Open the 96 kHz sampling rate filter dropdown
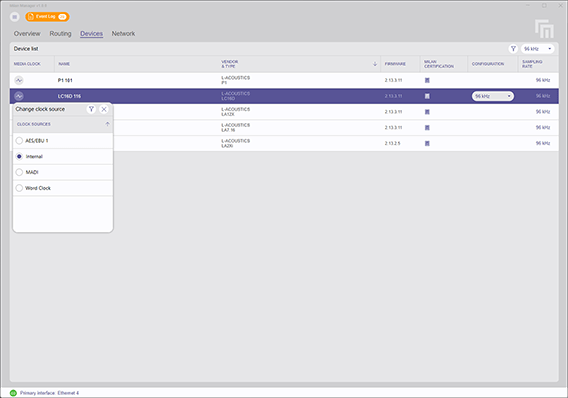The width and height of the screenshot is (568, 398). point(538,49)
